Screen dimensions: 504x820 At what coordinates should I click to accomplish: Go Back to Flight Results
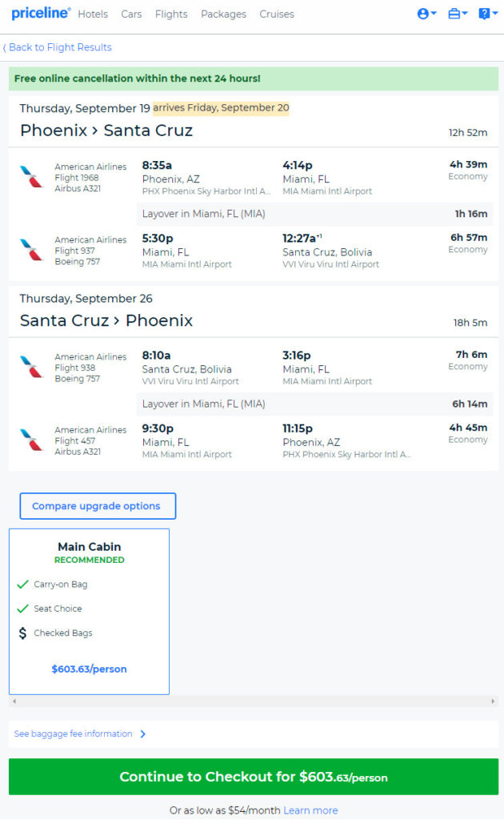pyautogui.click(x=58, y=47)
